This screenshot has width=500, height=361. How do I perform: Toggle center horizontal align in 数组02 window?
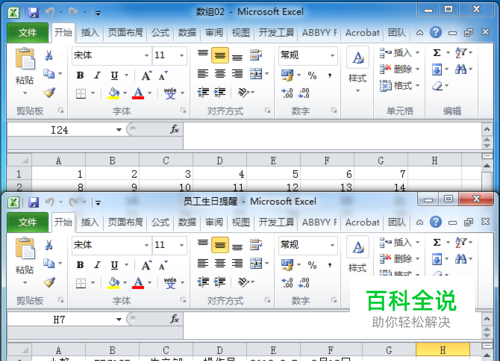pyautogui.click(x=220, y=74)
